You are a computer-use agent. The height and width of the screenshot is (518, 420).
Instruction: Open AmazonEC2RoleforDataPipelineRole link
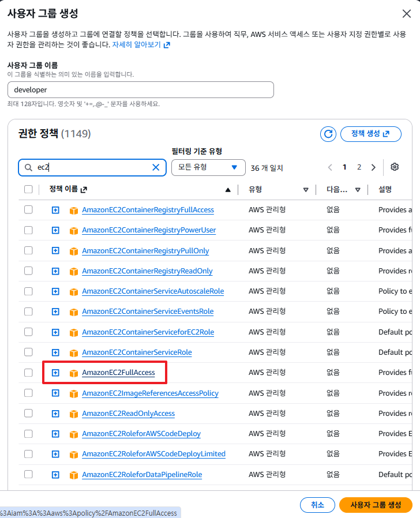142,474
